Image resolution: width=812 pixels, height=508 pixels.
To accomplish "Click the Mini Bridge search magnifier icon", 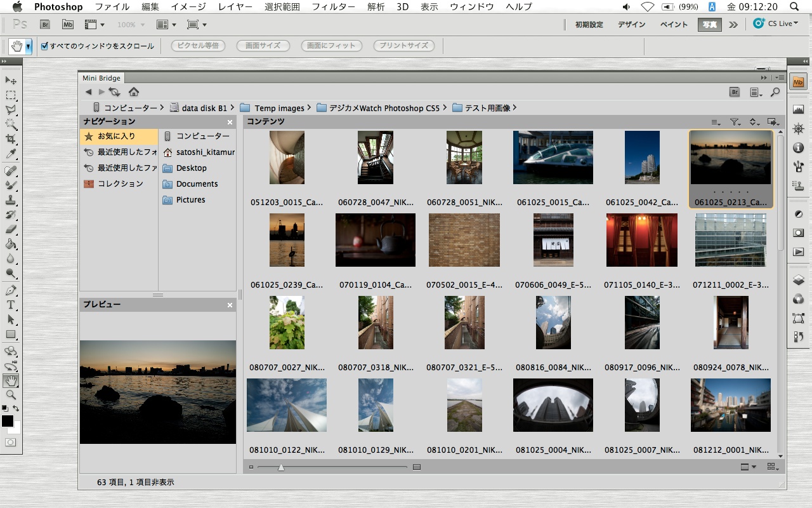I will tap(775, 92).
